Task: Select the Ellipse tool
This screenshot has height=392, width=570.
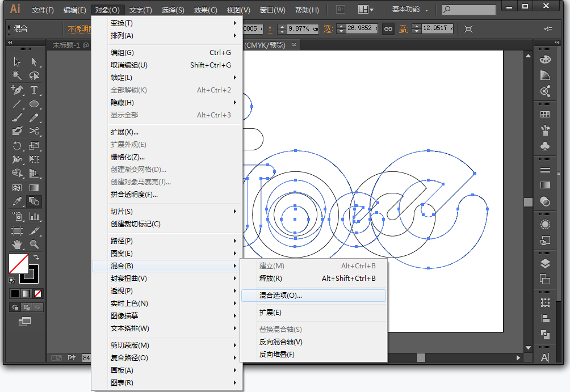Action: 34,104
